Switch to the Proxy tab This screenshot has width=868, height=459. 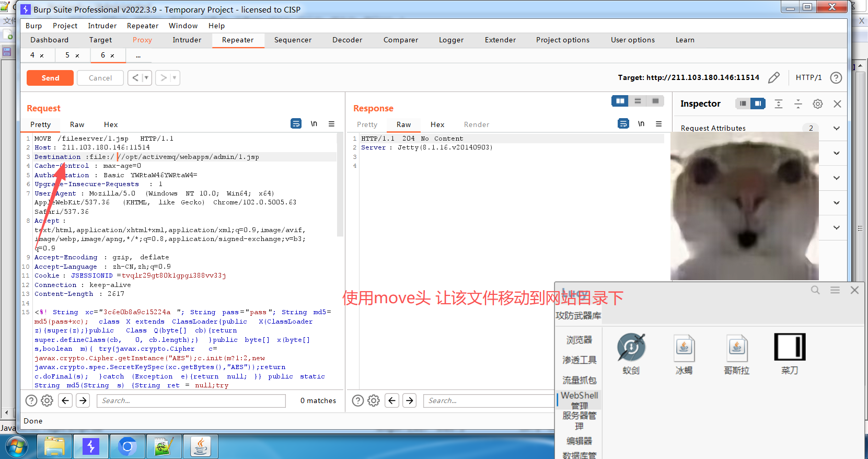(142, 40)
